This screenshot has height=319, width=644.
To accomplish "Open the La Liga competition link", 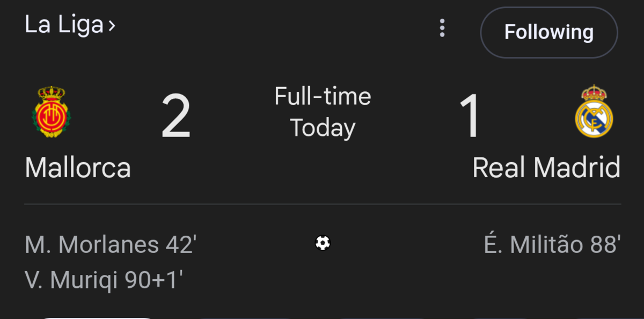I will [x=64, y=25].
